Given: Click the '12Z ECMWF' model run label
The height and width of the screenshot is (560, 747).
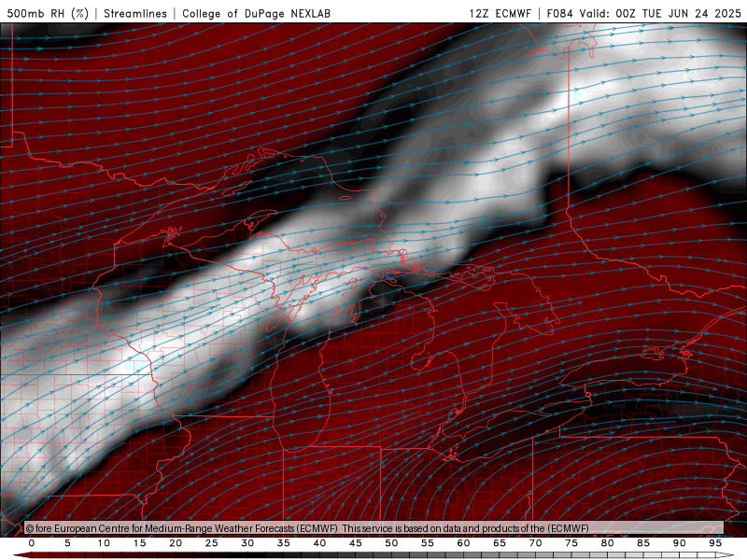Looking at the screenshot, I should pyautogui.click(x=500, y=13).
